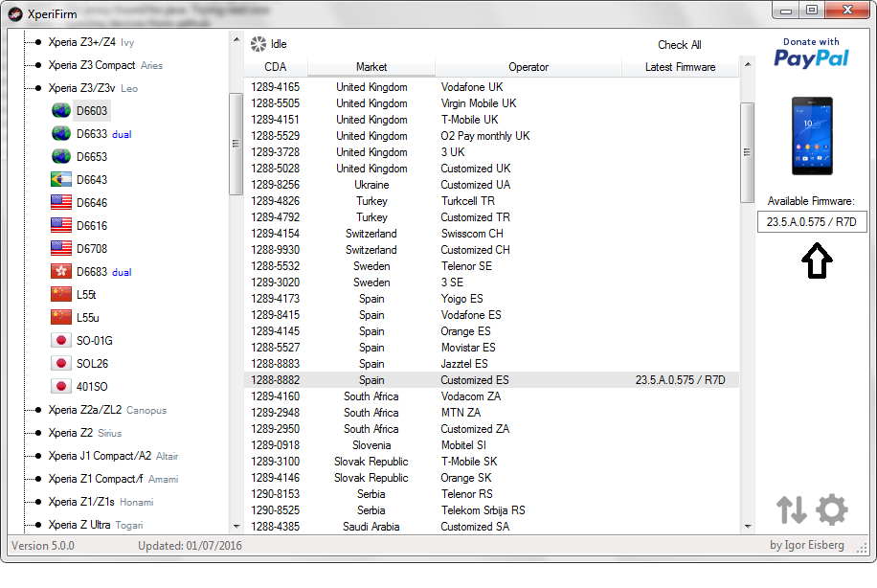Select L55t with the China flag
The width and height of the screenshot is (877, 588).
[86, 295]
